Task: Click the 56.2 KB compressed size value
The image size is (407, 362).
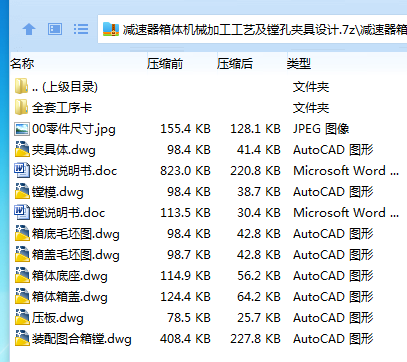Action: coord(259,276)
